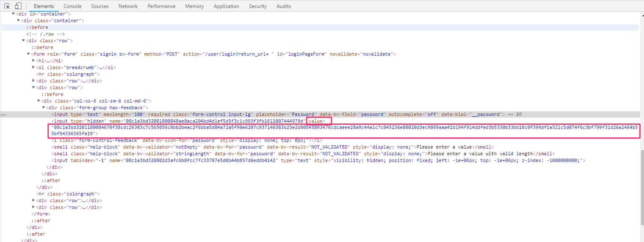
Task: Collapse the loginPageForm form node
Action: tap(29, 54)
